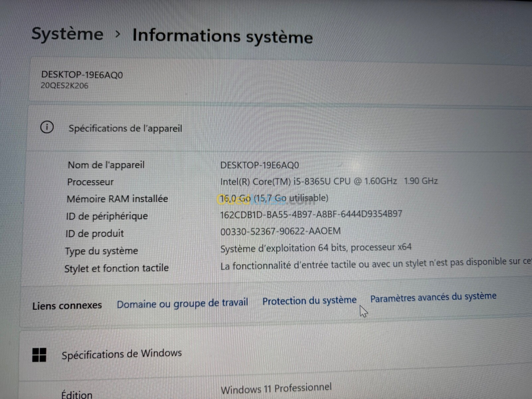532x399 pixels.
Task: Go back to Système breadcrumb
Action: (67, 34)
